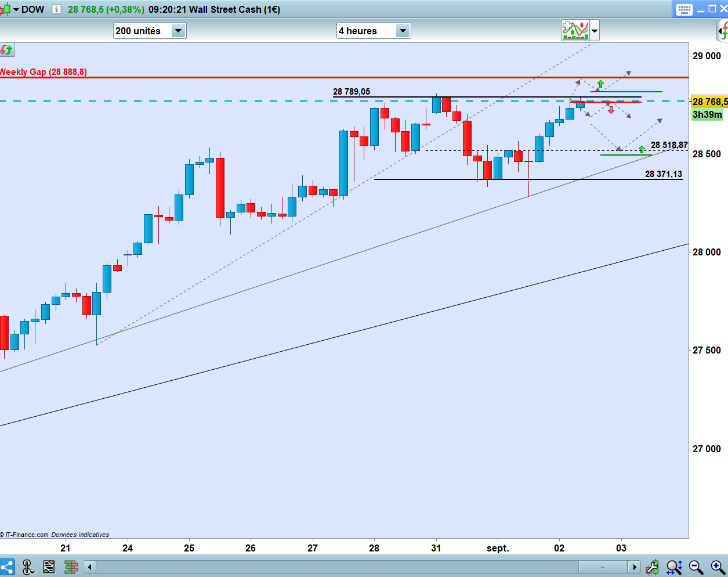Click the side panel trading arrows icon at right edge
This screenshot has height=577, width=728.
(x=723, y=30)
